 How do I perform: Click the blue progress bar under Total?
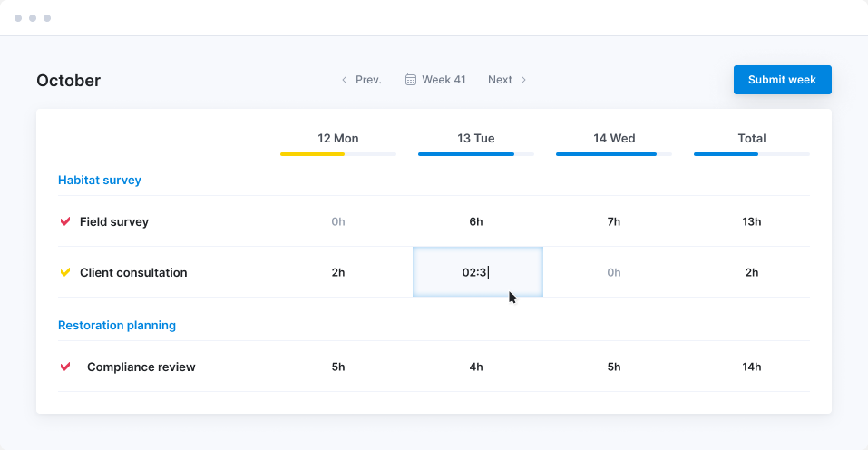tap(726, 154)
